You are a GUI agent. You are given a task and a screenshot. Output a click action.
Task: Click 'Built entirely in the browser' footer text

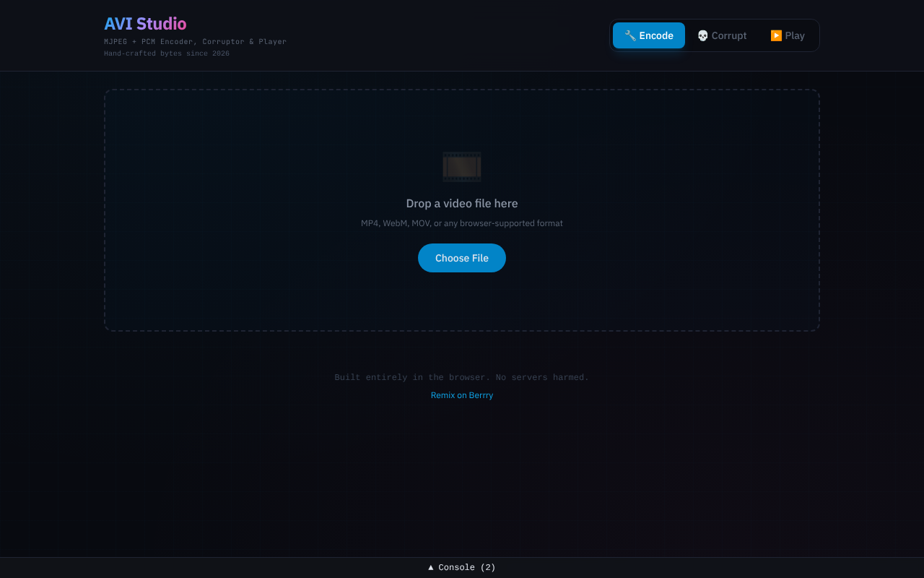coord(462,377)
